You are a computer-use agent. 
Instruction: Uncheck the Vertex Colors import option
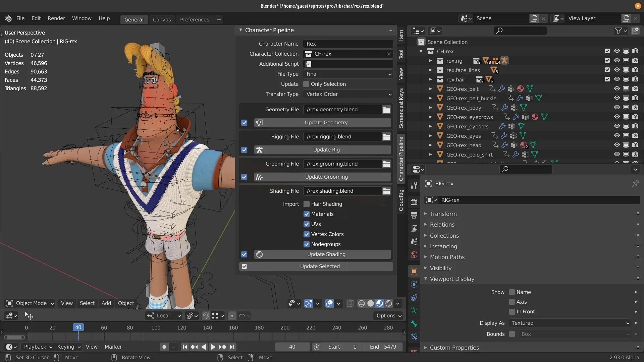click(306, 234)
